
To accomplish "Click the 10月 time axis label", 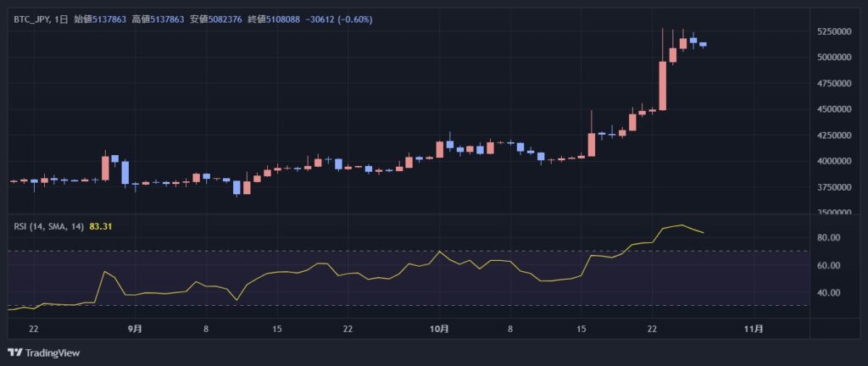I will point(439,329).
